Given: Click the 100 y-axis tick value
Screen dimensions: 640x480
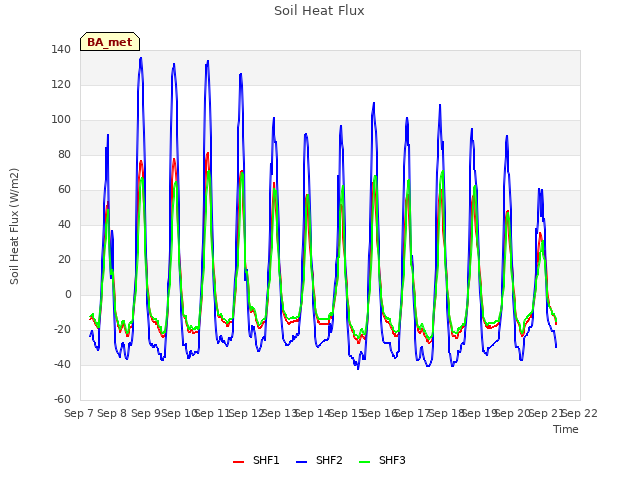Looking at the screenshot, I should tap(61, 120).
